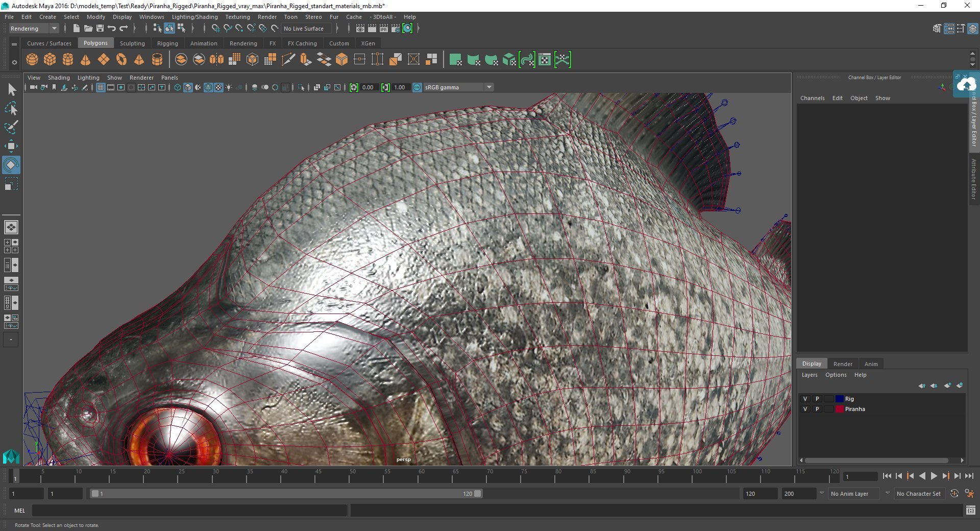
Task: Expand the sRGB gamma color space dropdown
Action: click(x=489, y=87)
